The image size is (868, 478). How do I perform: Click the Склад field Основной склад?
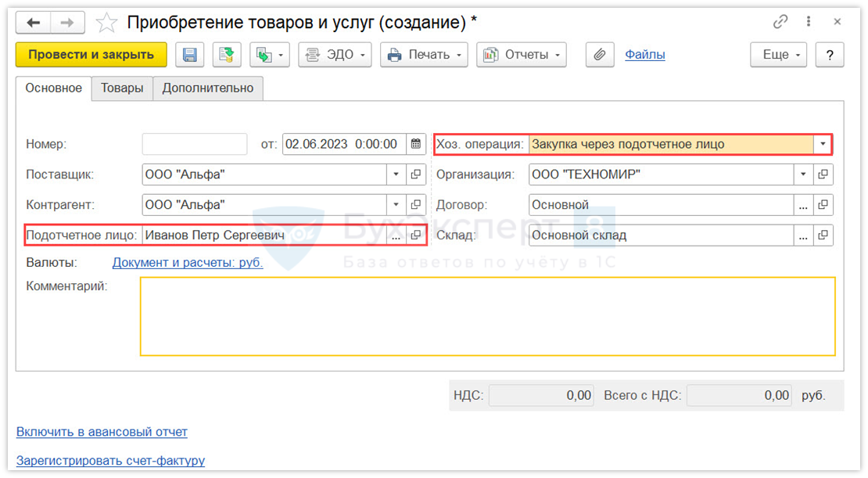tap(661, 235)
